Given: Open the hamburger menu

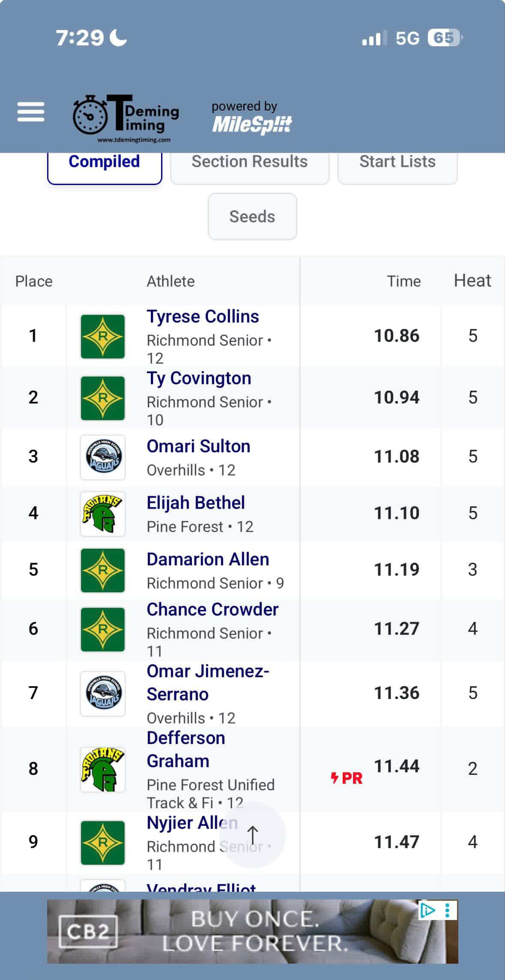Looking at the screenshot, I should (31, 112).
